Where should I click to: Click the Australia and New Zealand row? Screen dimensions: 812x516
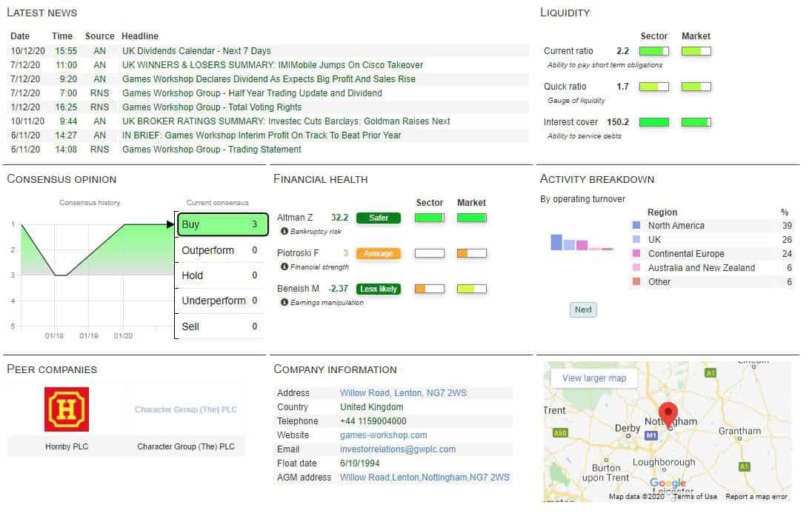pos(712,267)
